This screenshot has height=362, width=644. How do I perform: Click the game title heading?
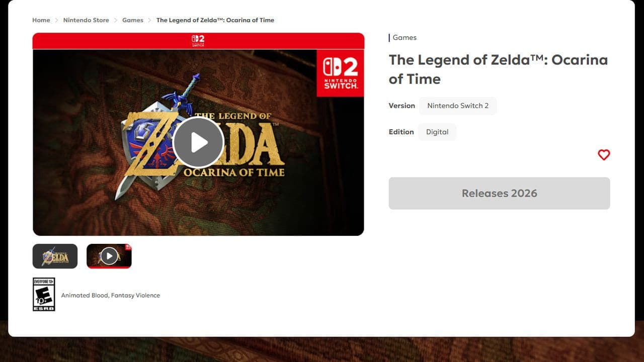point(498,69)
